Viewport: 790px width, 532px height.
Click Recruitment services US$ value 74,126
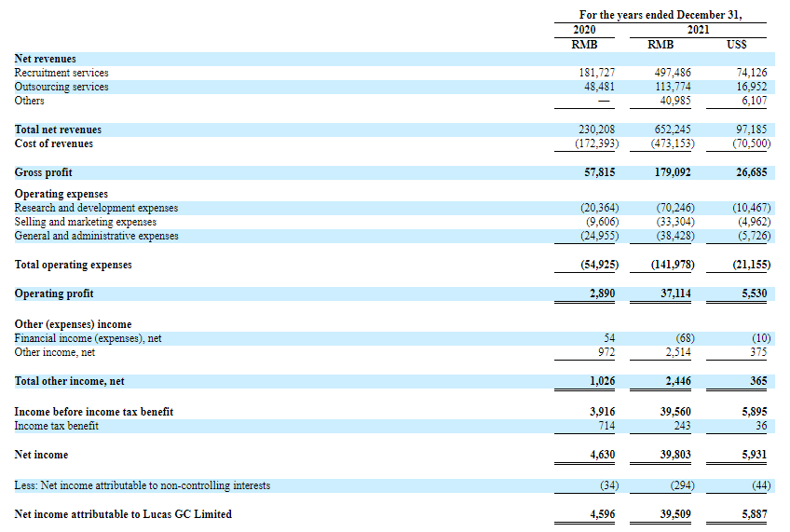point(752,73)
